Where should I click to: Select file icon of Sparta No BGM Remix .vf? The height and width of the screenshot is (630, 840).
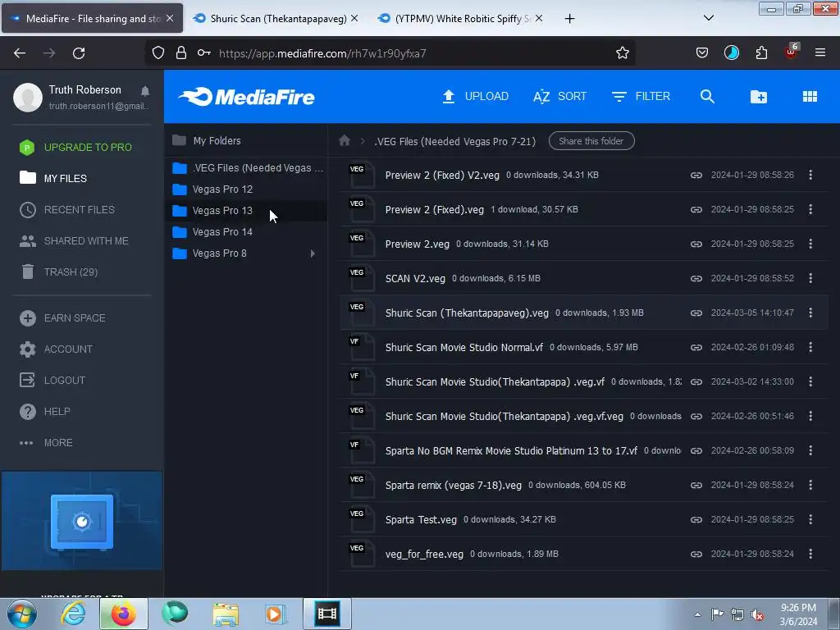tap(362, 451)
